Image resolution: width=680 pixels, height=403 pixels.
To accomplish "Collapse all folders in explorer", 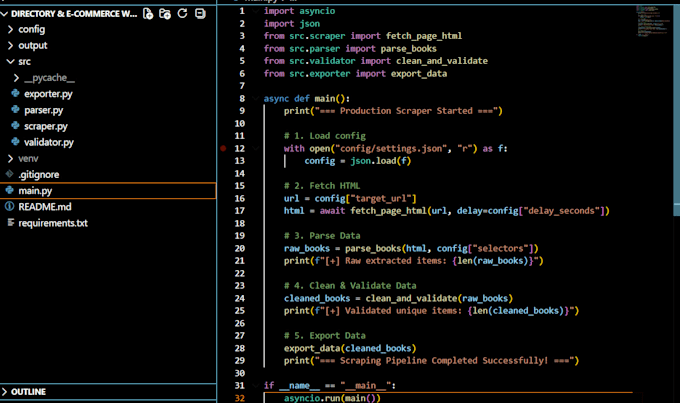I will 200,13.
